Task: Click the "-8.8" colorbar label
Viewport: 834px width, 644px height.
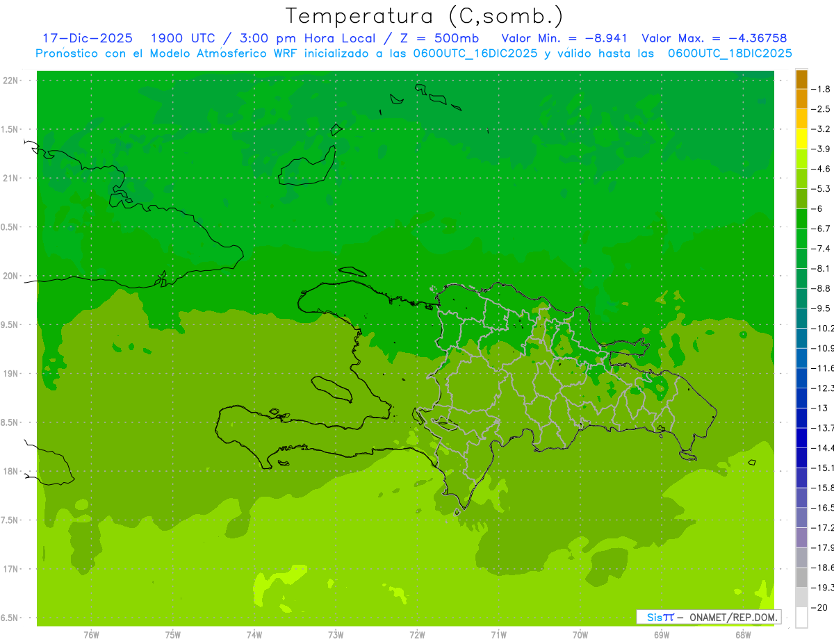Action: (822, 288)
